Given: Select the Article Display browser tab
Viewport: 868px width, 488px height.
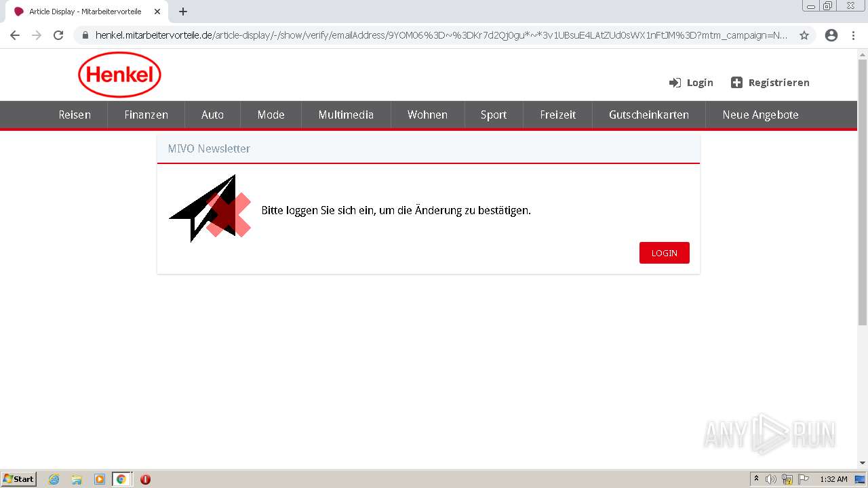Looking at the screenshot, I should [85, 12].
